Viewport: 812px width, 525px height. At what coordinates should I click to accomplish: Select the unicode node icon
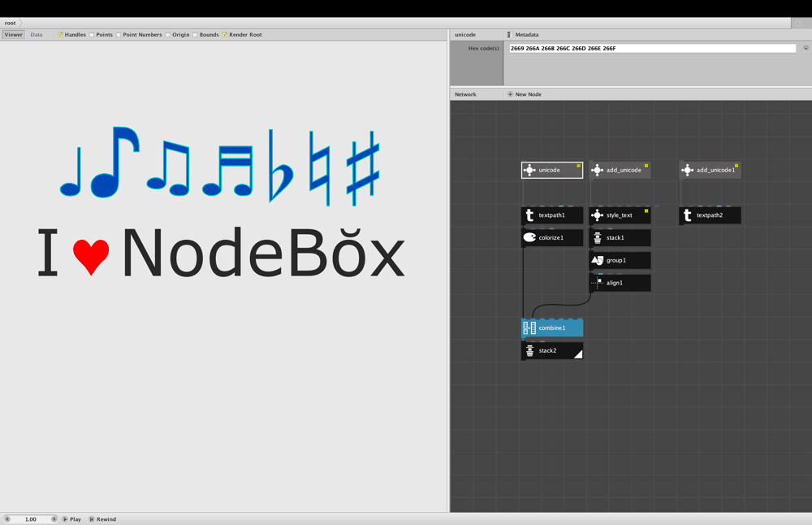click(x=529, y=170)
